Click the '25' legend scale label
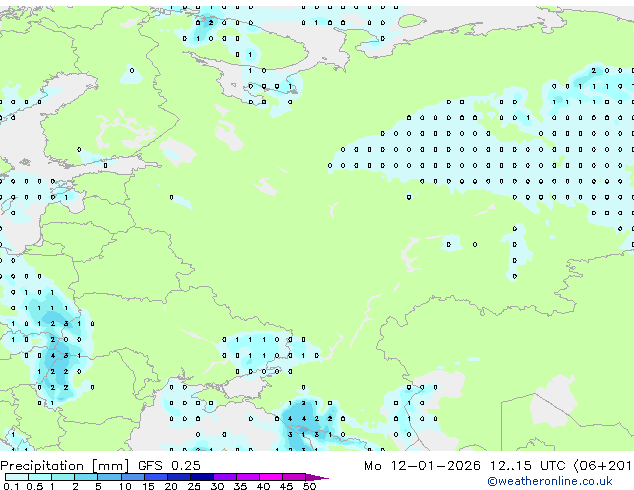This screenshot has height=490, width=634. (x=194, y=486)
